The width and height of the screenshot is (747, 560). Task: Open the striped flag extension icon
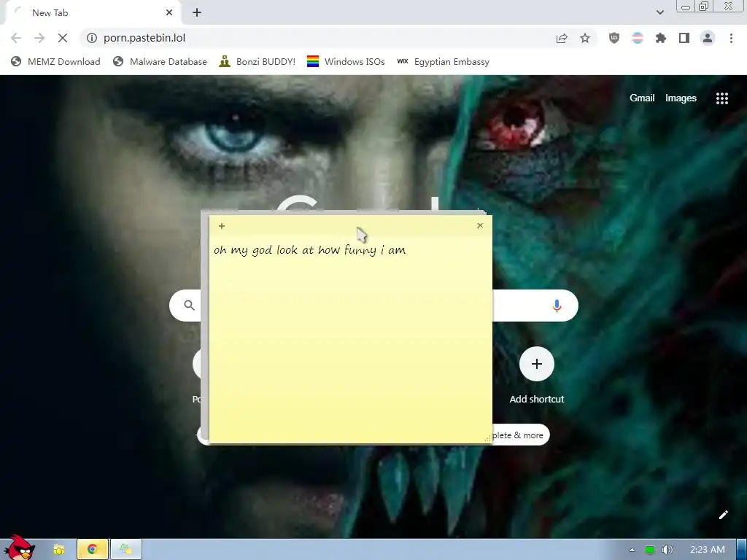[x=638, y=38]
